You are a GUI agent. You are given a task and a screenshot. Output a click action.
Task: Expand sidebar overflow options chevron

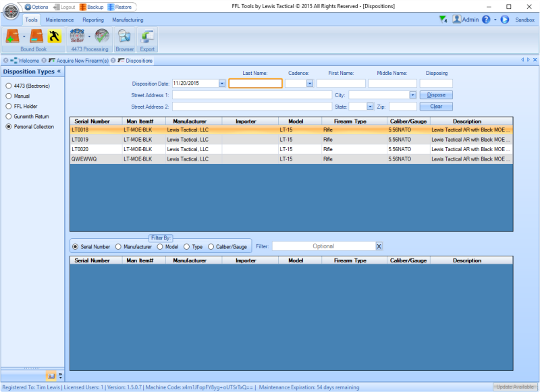point(60,376)
